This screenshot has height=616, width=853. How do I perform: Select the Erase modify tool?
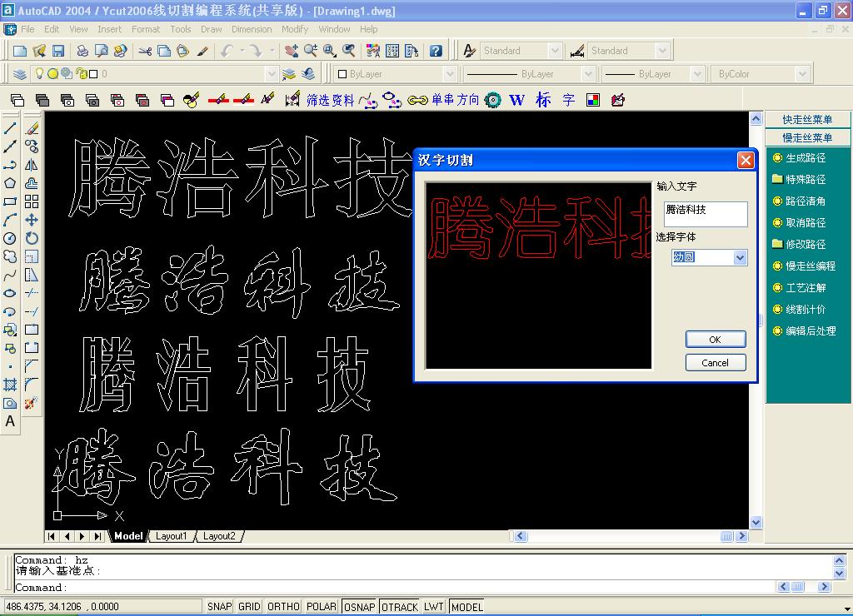32,128
